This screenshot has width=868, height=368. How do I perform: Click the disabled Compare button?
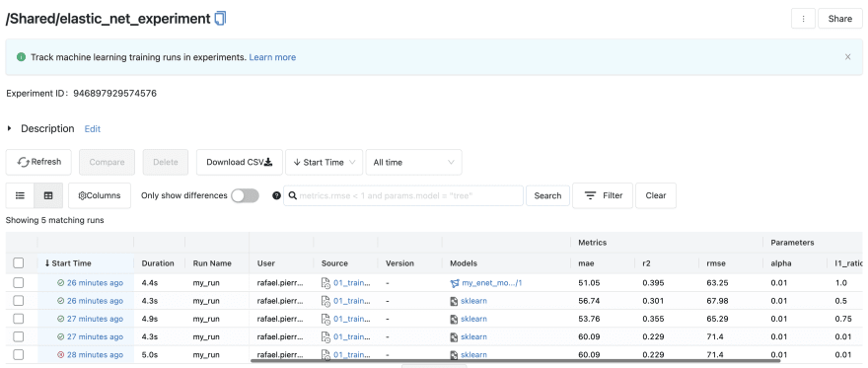(x=107, y=162)
